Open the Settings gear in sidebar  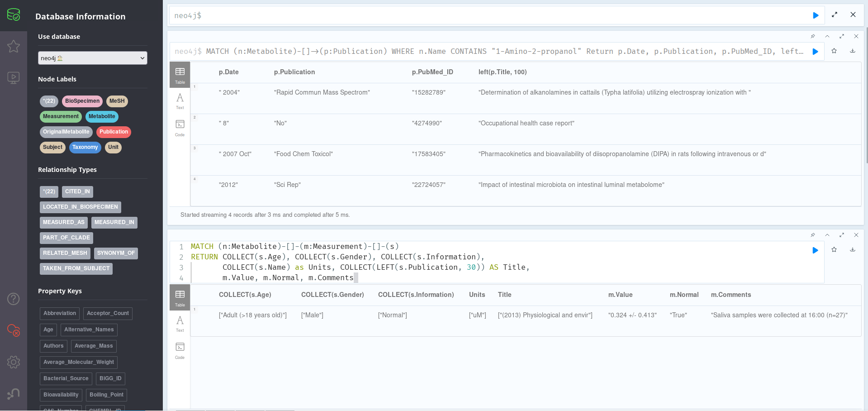(x=14, y=362)
